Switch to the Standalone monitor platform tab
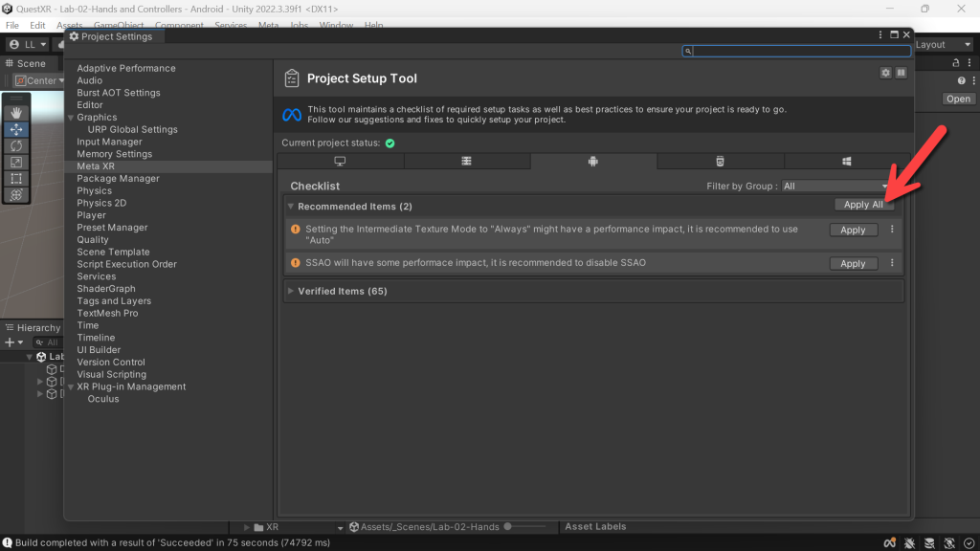The image size is (980, 551). pos(340,161)
